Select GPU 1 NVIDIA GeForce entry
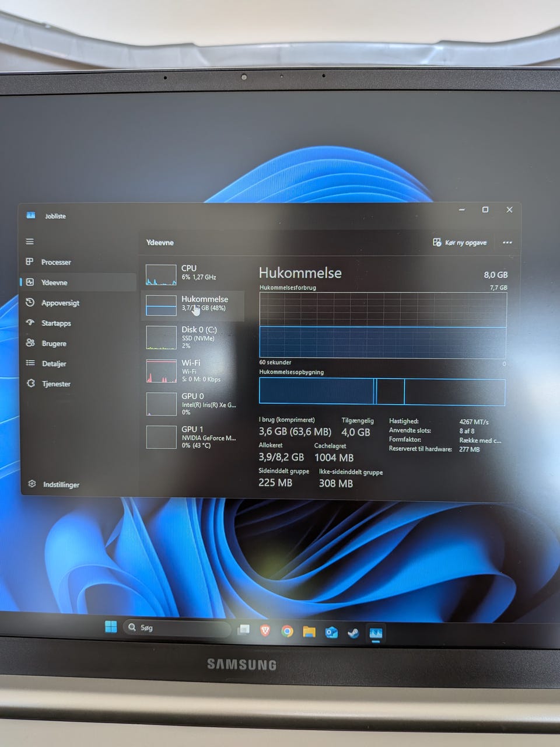 tap(192, 437)
